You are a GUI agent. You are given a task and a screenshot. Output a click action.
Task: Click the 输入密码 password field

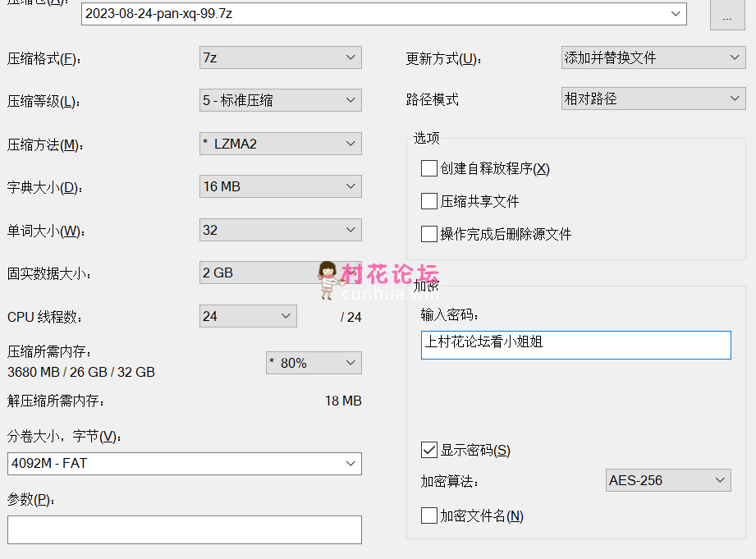576,345
